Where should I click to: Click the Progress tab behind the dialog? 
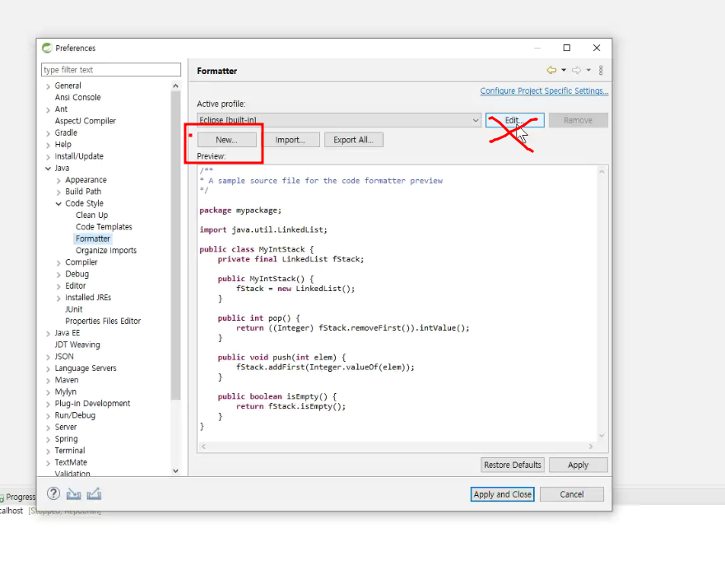click(18, 497)
